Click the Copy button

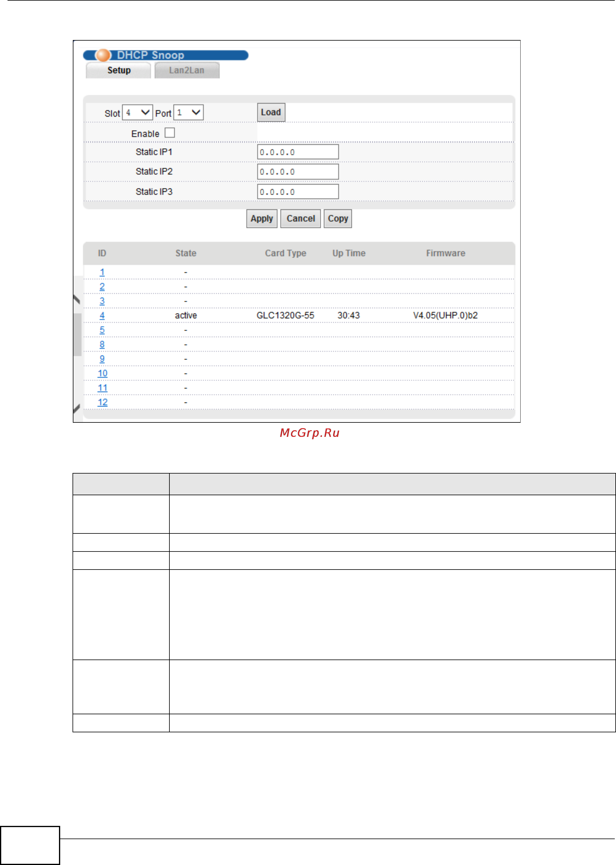(338, 219)
